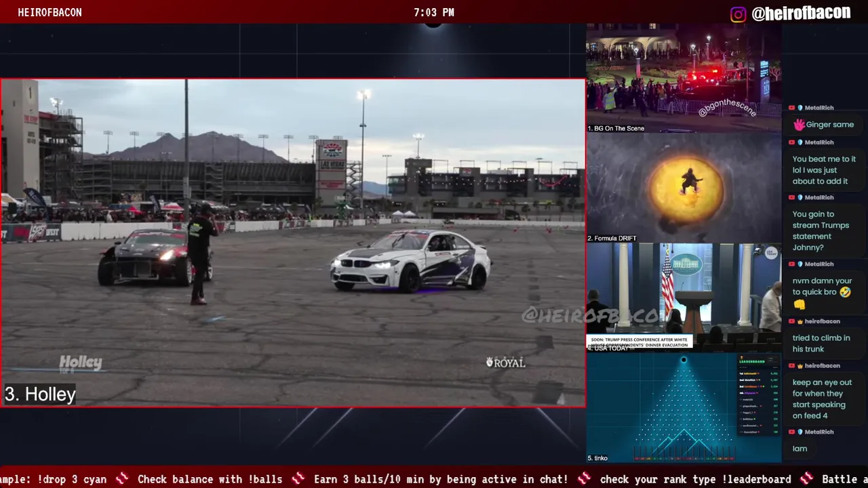The height and width of the screenshot is (488, 868).
Task: Click the USA TODAY logo badge in feed 4
Action: coord(771,253)
